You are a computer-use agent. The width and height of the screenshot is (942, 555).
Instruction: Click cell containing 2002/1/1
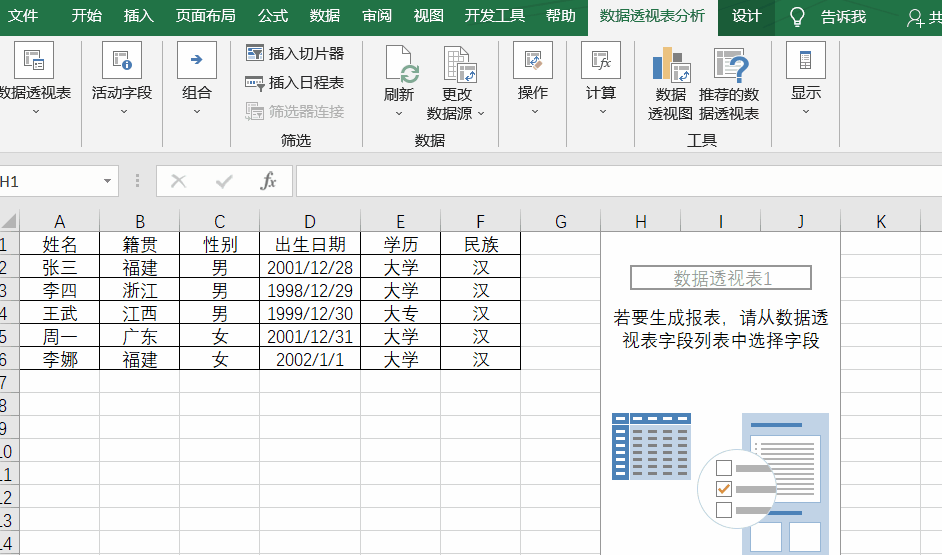[x=310, y=359]
